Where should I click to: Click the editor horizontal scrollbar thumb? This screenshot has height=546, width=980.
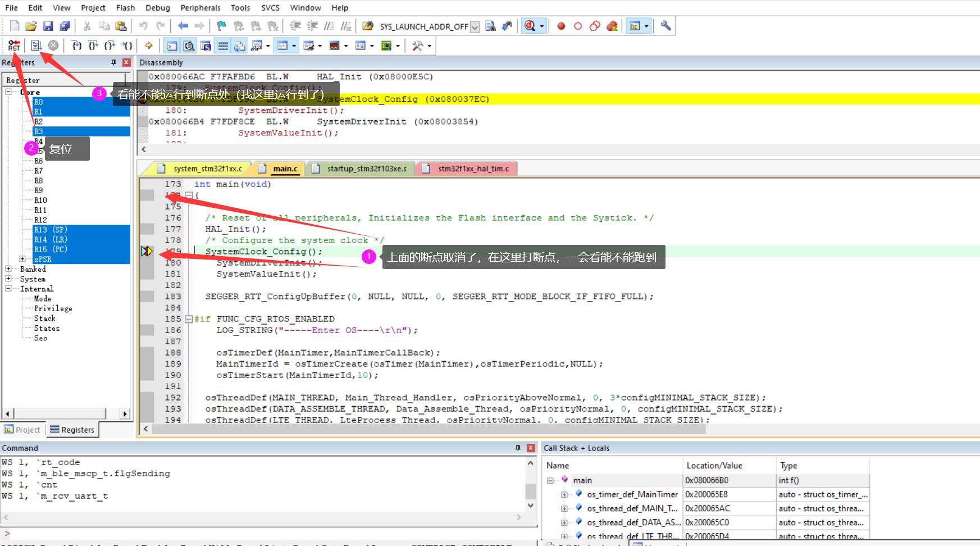(429, 429)
